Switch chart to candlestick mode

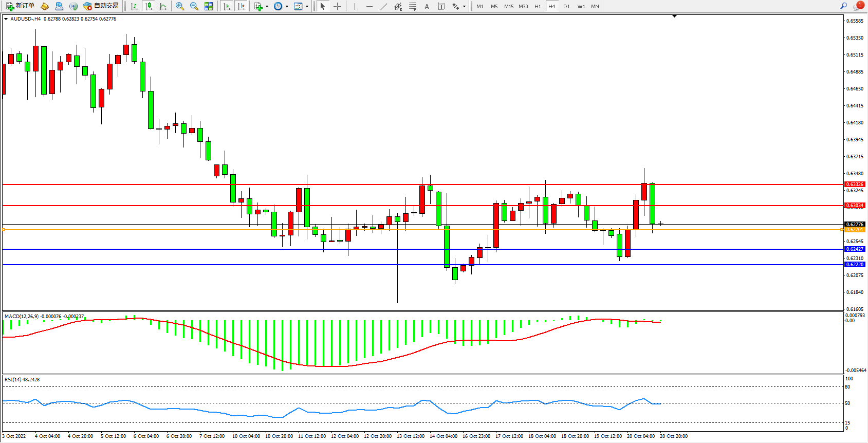coord(149,6)
